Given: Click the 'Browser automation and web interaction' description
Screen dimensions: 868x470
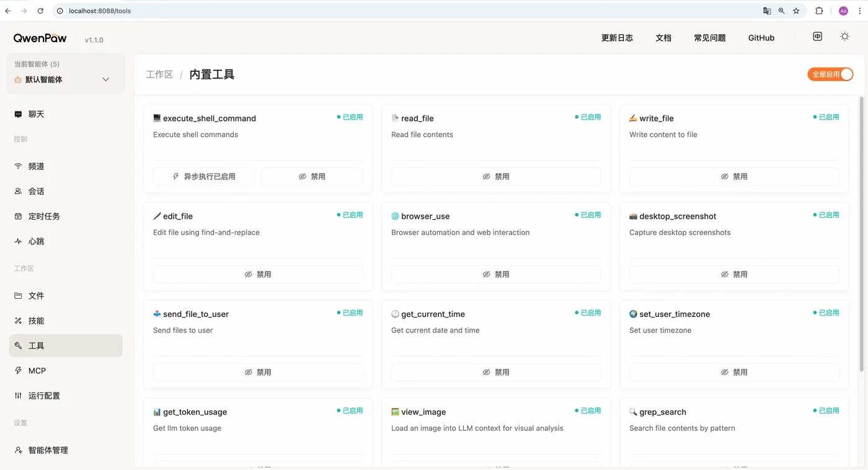Looking at the screenshot, I should [461, 233].
